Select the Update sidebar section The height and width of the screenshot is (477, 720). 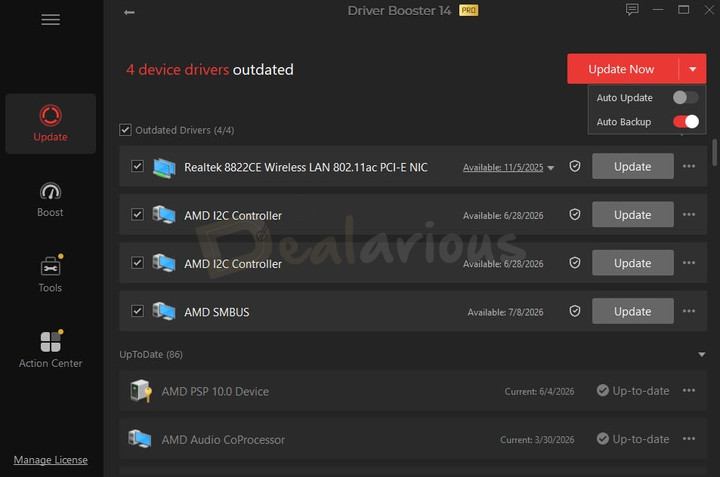coord(51,123)
